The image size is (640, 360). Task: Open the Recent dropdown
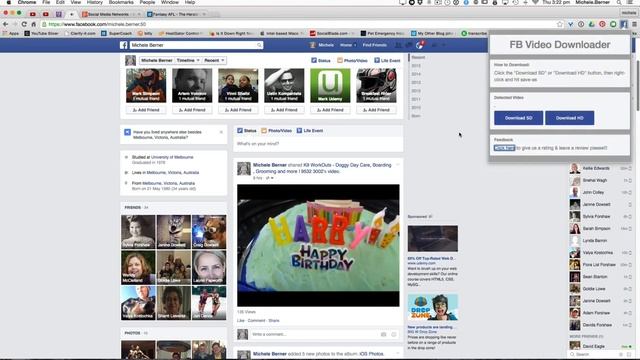(214, 60)
